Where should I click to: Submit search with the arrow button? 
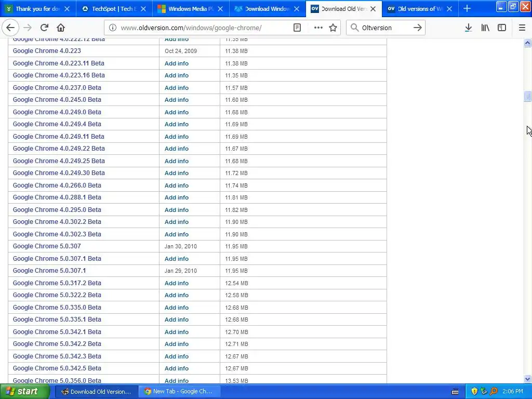(x=418, y=28)
